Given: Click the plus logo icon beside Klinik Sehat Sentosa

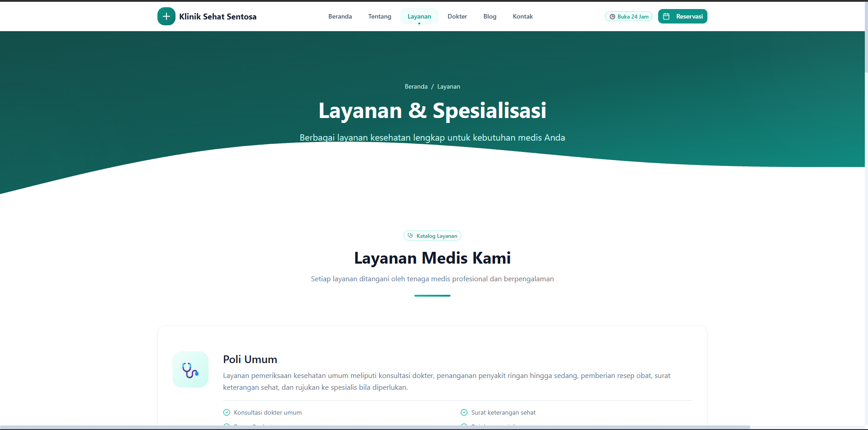Looking at the screenshot, I should 166,16.
